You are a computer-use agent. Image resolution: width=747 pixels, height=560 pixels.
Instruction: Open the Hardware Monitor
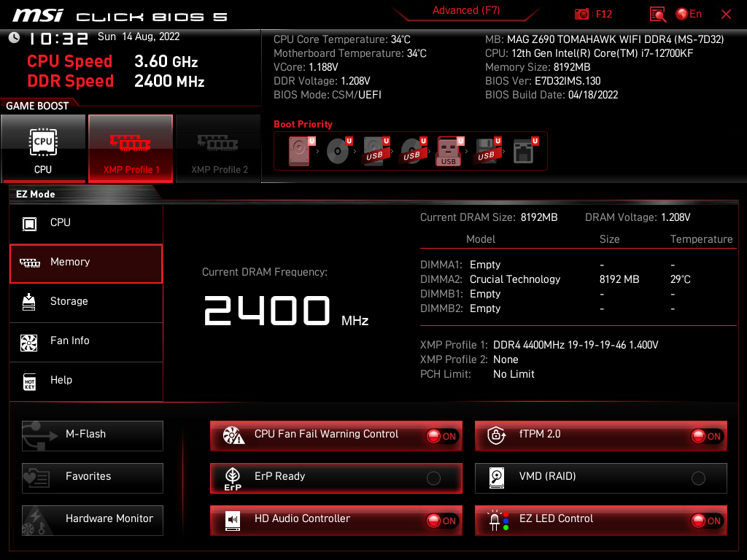point(93,521)
